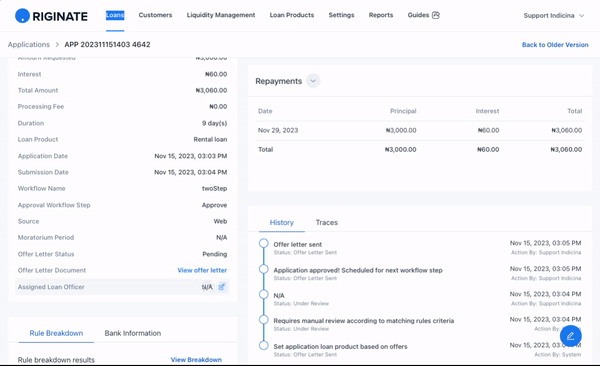Viewport: 600px width, 366px height.
Task: Switch to the Traces tab
Action: pos(327,222)
